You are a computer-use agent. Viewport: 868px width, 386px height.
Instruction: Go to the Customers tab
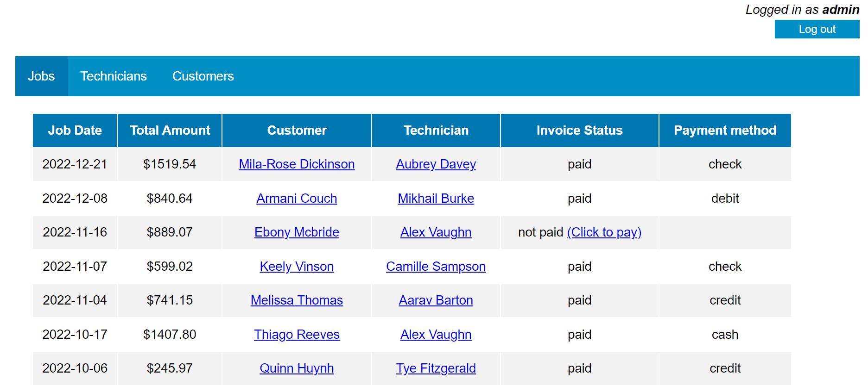coord(203,76)
